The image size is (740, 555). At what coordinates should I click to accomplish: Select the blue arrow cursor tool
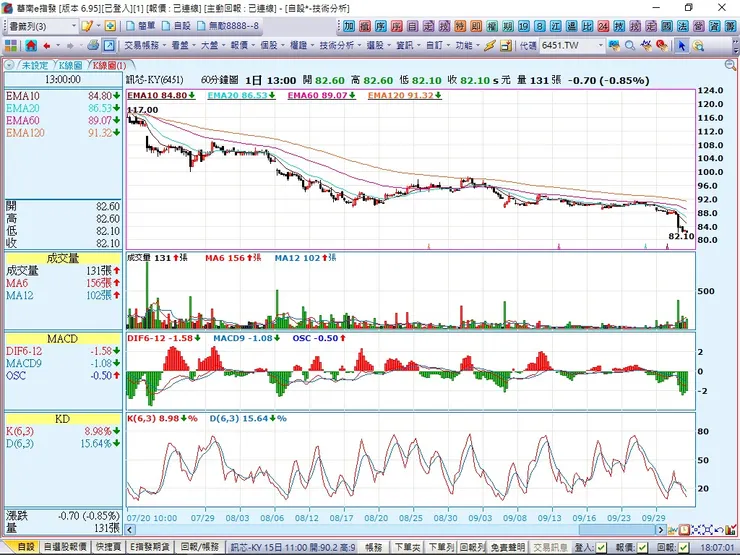coord(681,46)
